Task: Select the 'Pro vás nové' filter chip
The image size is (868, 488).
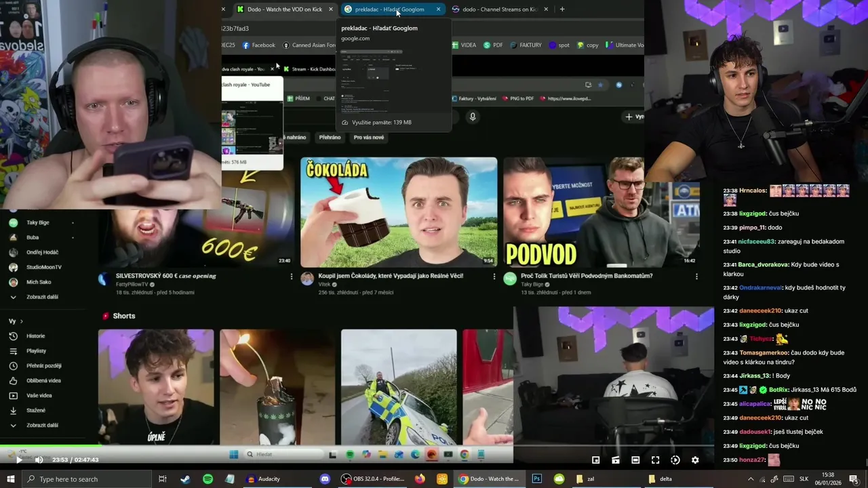Action: [369, 138]
